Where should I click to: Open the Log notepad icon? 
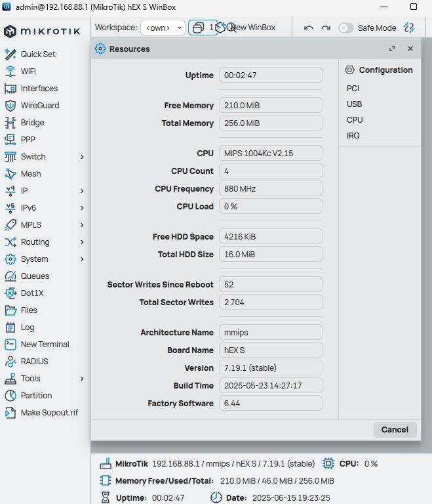[x=10, y=327]
